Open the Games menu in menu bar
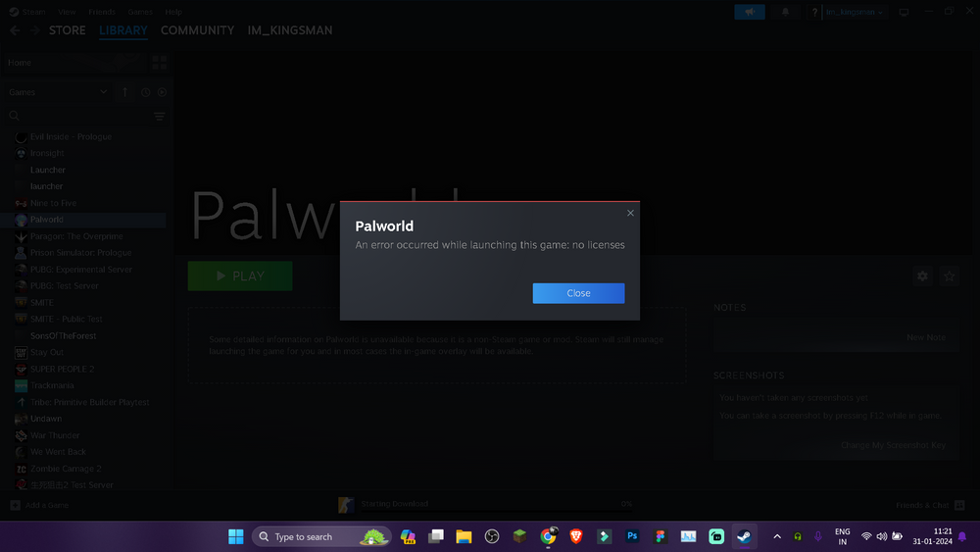980x552 pixels. coord(140,12)
